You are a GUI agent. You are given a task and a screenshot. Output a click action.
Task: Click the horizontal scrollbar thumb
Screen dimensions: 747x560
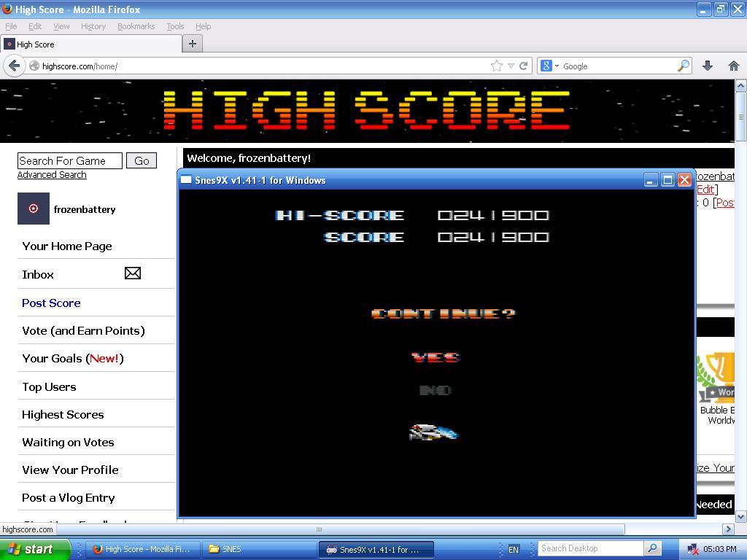pyautogui.click(x=319, y=529)
